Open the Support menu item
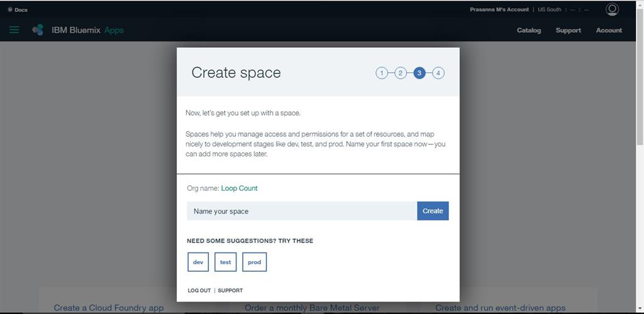The height and width of the screenshot is (314, 644). 568,30
